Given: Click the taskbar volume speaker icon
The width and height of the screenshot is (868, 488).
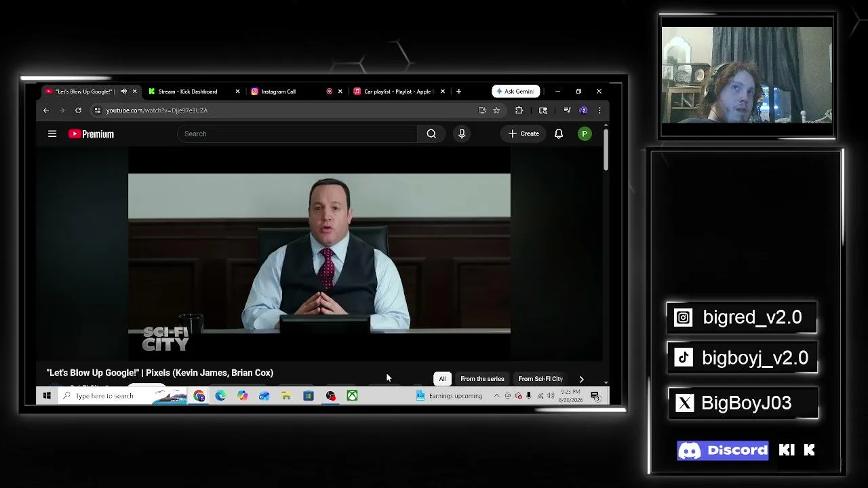Looking at the screenshot, I should tap(550, 396).
